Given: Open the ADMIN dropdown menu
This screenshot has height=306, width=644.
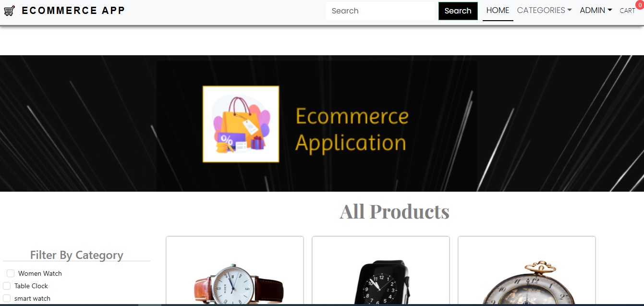Looking at the screenshot, I should pos(595,11).
